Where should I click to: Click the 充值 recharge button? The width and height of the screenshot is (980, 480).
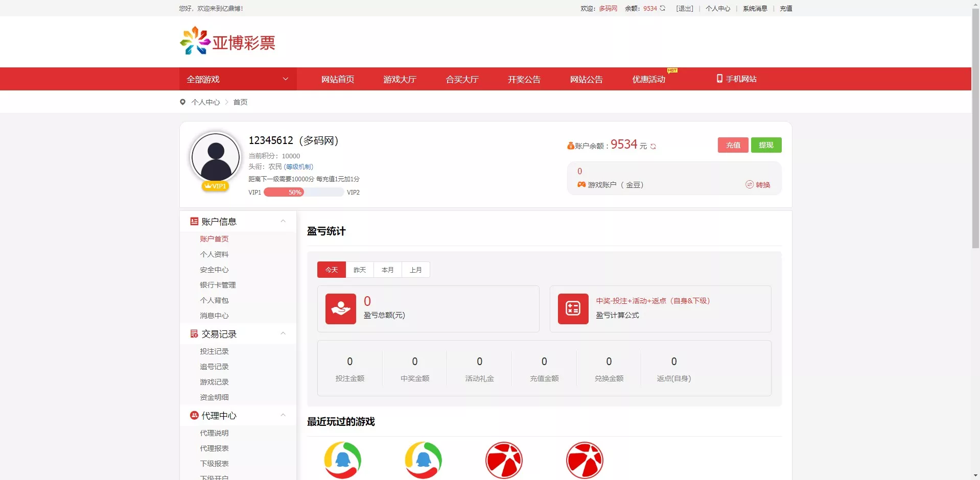coord(733,145)
